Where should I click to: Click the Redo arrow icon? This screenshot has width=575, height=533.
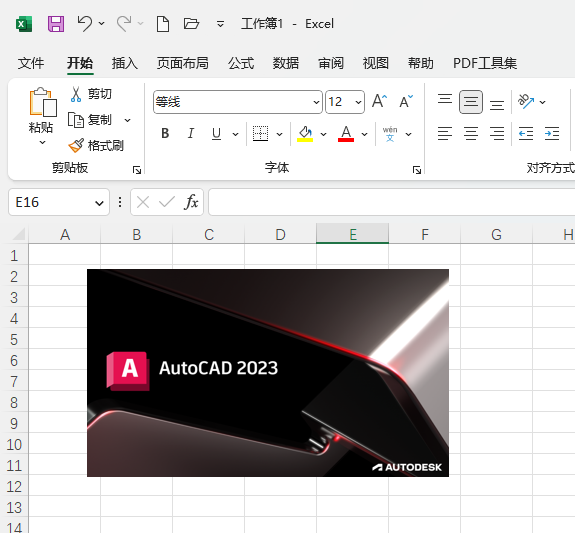124,24
